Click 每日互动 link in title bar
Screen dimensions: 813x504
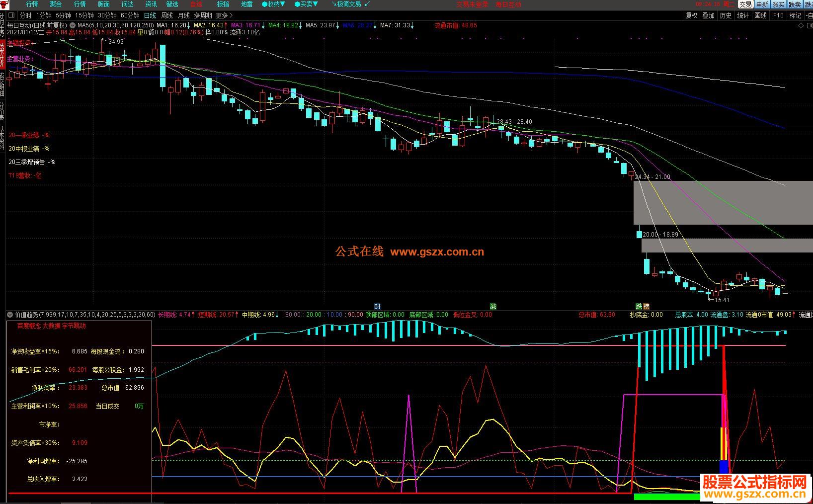click(508, 4)
